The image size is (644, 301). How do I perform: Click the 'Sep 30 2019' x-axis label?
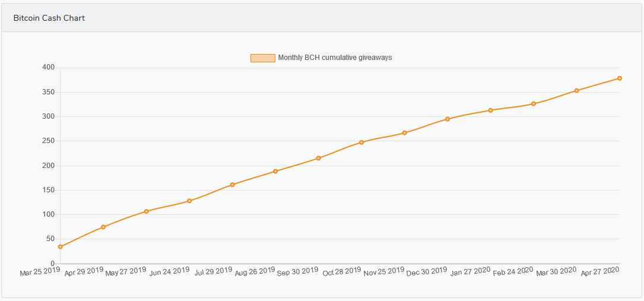tap(298, 272)
